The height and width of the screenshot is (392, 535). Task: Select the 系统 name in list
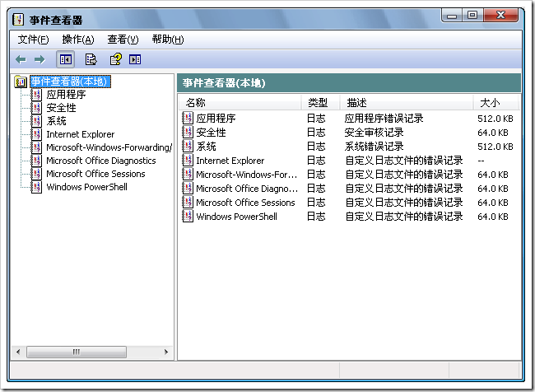[206, 146]
